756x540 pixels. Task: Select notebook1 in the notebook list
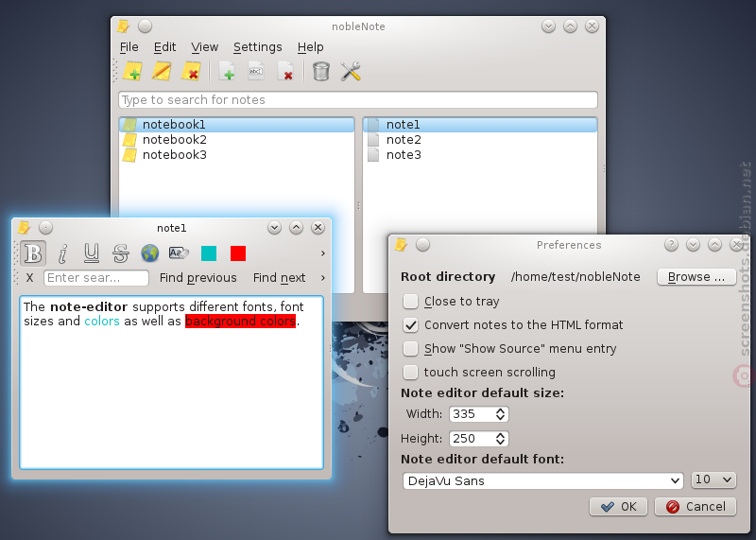tap(237, 125)
